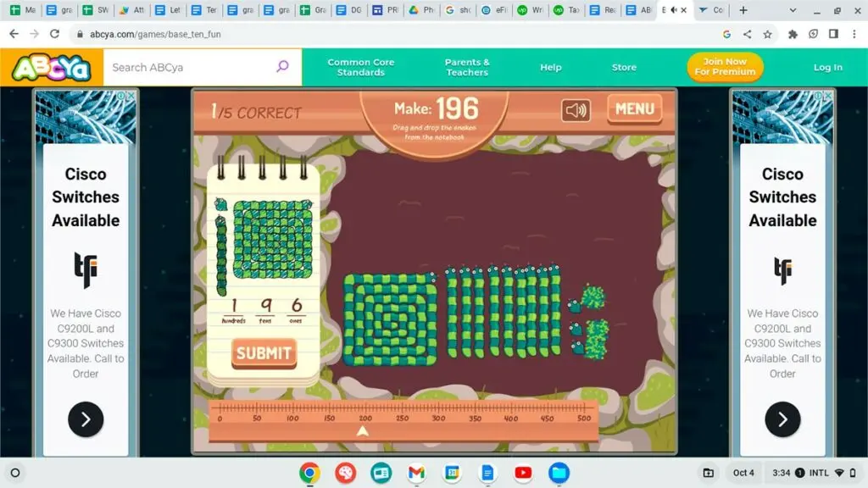This screenshot has height=488, width=868.
Task: Switch to the 'PR' tab
Action: point(387,10)
